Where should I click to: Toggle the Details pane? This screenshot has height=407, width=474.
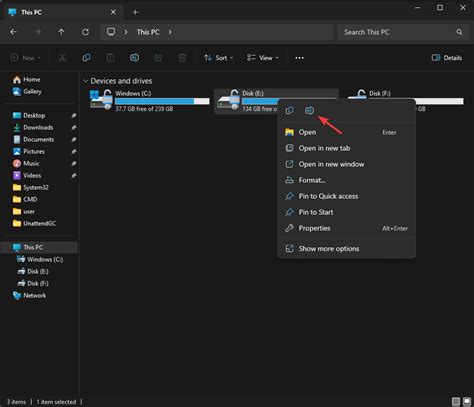[447, 58]
